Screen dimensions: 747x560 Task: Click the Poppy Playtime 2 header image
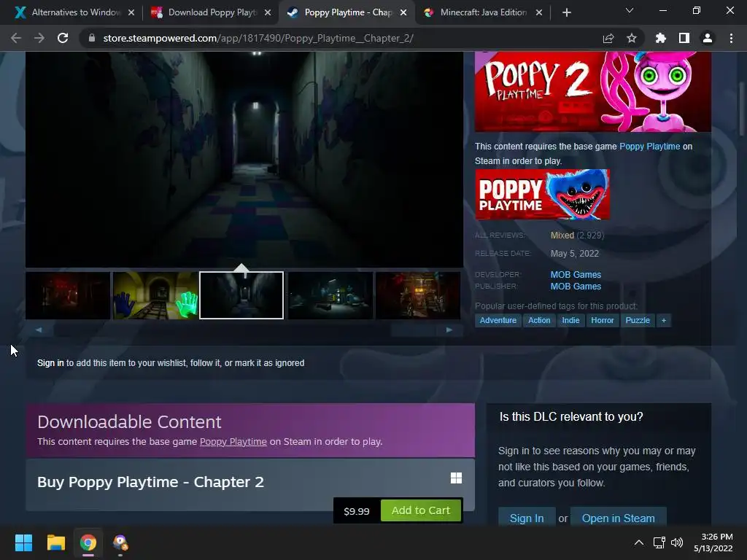point(592,91)
